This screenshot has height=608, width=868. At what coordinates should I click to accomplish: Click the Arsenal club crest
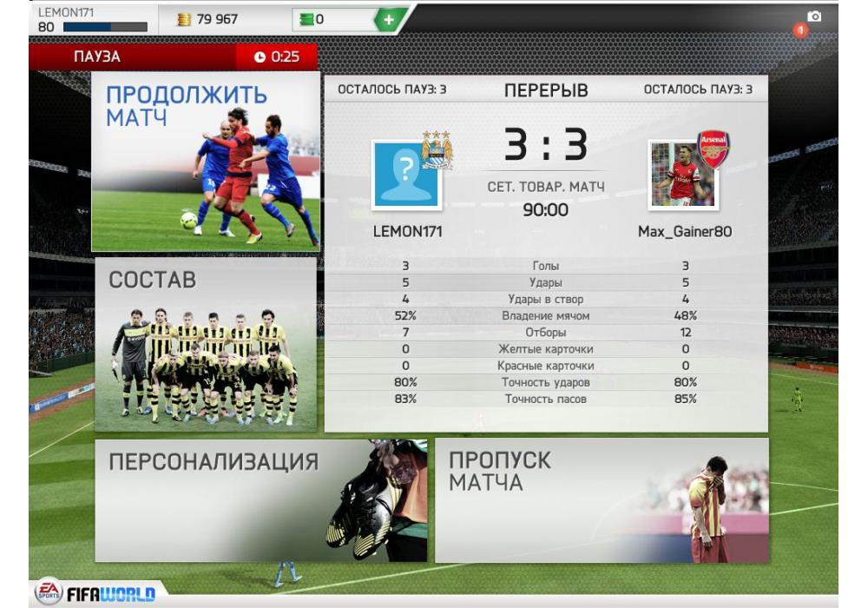coord(713,149)
